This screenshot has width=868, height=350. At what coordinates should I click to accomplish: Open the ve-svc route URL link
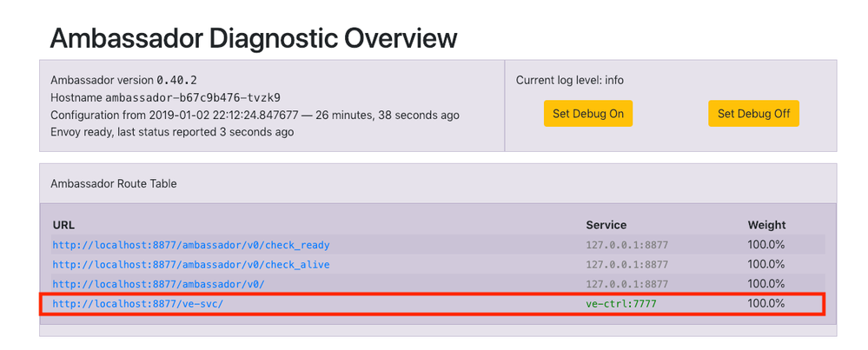coord(138,304)
